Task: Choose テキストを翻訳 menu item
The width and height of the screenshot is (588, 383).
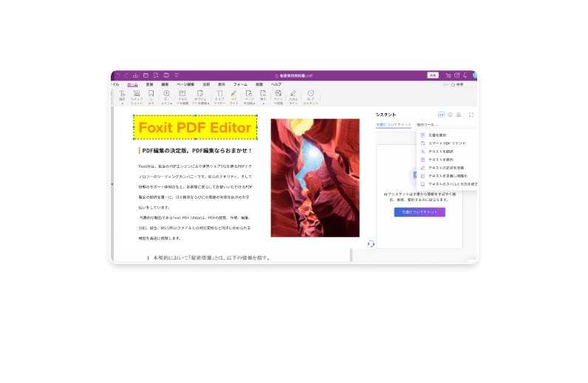Action: pos(447,152)
